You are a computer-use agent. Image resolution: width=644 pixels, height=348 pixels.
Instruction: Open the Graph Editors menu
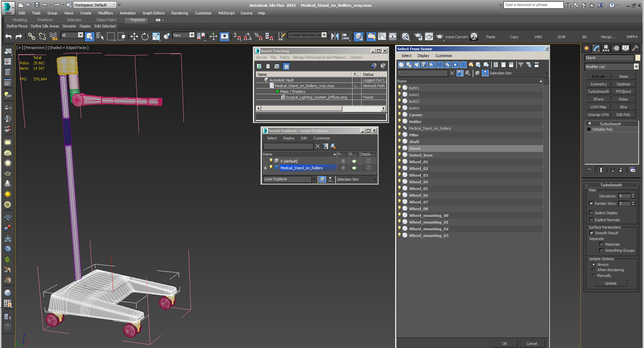click(x=154, y=13)
